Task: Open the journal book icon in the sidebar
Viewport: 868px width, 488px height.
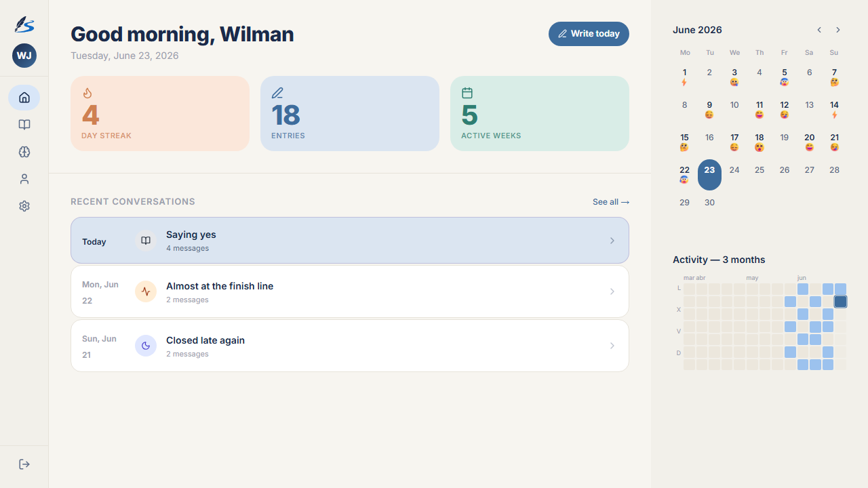Action: (24, 125)
